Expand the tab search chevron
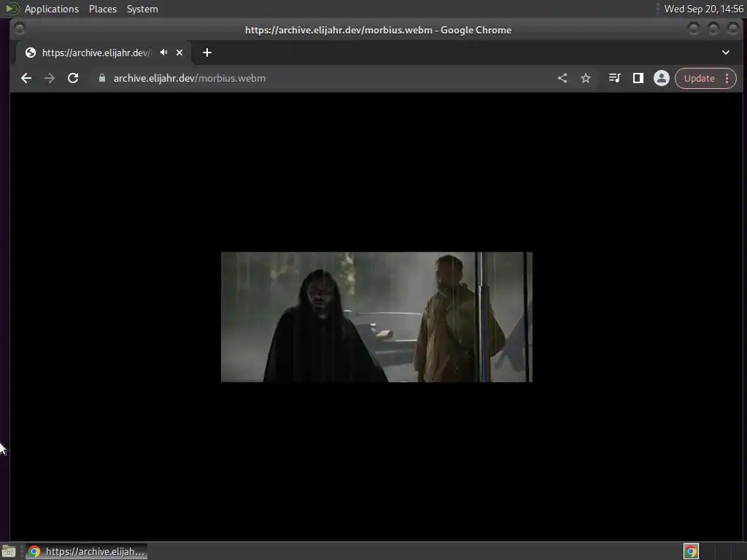The image size is (747, 560). (726, 52)
